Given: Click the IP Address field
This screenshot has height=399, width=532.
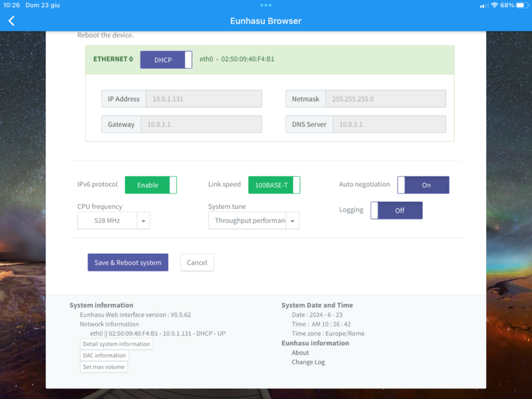Looking at the screenshot, I should pos(203,99).
